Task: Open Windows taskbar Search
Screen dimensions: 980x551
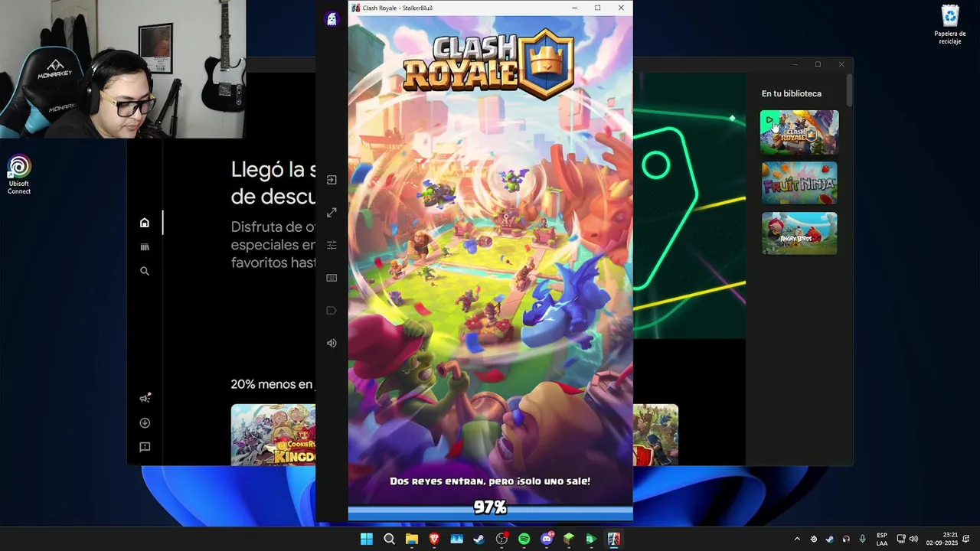Action: [389, 539]
